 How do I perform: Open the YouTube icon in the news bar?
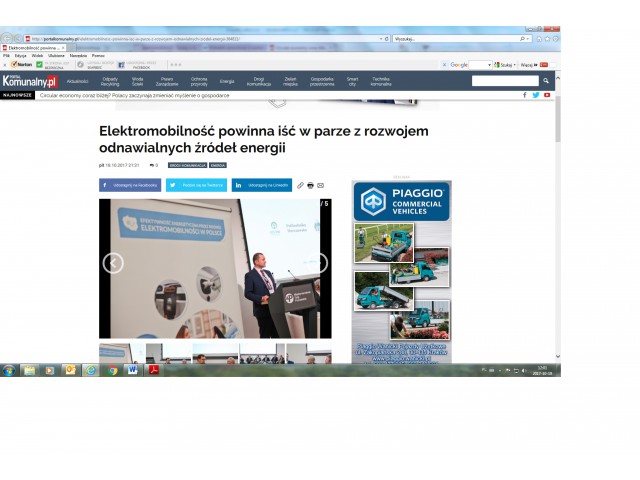tap(547, 95)
